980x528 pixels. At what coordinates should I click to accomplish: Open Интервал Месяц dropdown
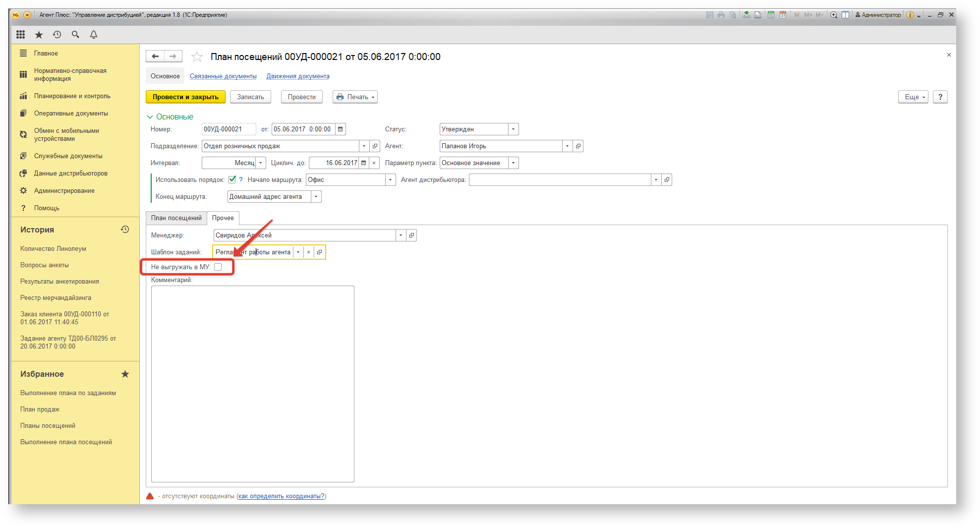(x=261, y=163)
